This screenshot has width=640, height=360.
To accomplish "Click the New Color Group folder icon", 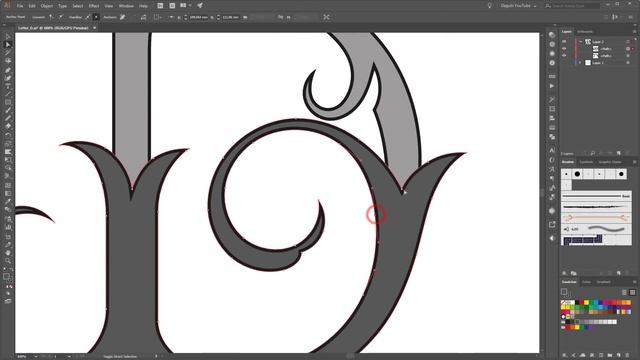I will (610, 355).
